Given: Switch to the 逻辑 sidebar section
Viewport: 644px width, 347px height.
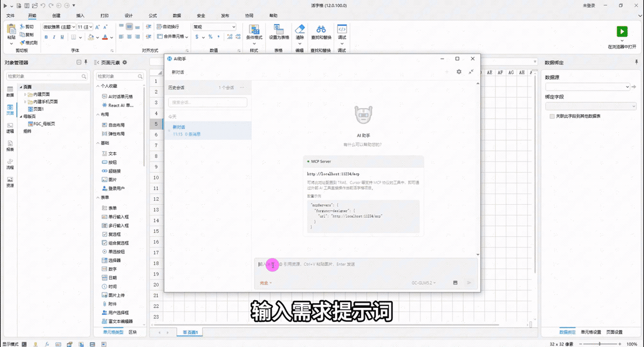Looking at the screenshot, I should [x=10, y=128].
